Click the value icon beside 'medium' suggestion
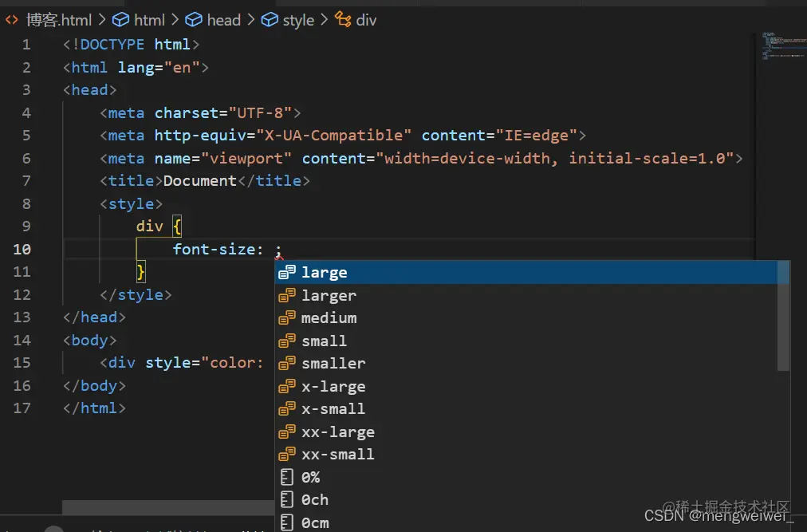This screenshot has width=807, height=532. 287,317
